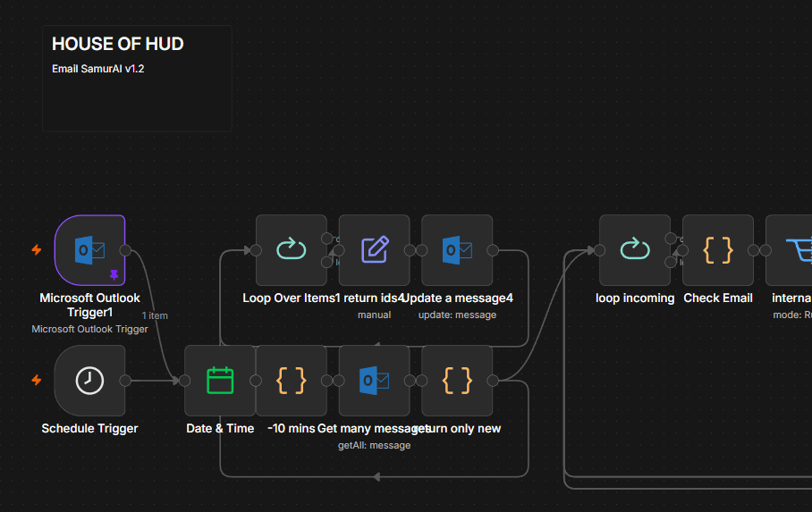812x512 pixels.
Task: Click the output connector of Schedule Trigger
Action: pyautogui.click(x=125, y=381)
